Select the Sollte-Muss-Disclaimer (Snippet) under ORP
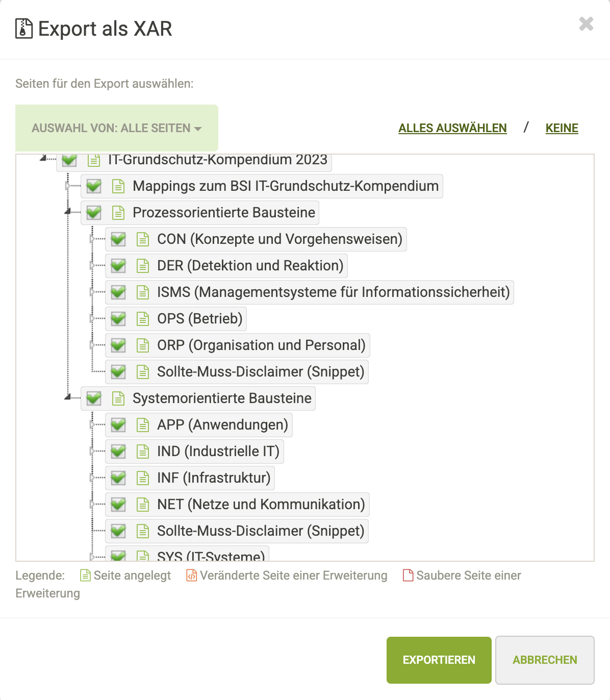 (260, 372)
